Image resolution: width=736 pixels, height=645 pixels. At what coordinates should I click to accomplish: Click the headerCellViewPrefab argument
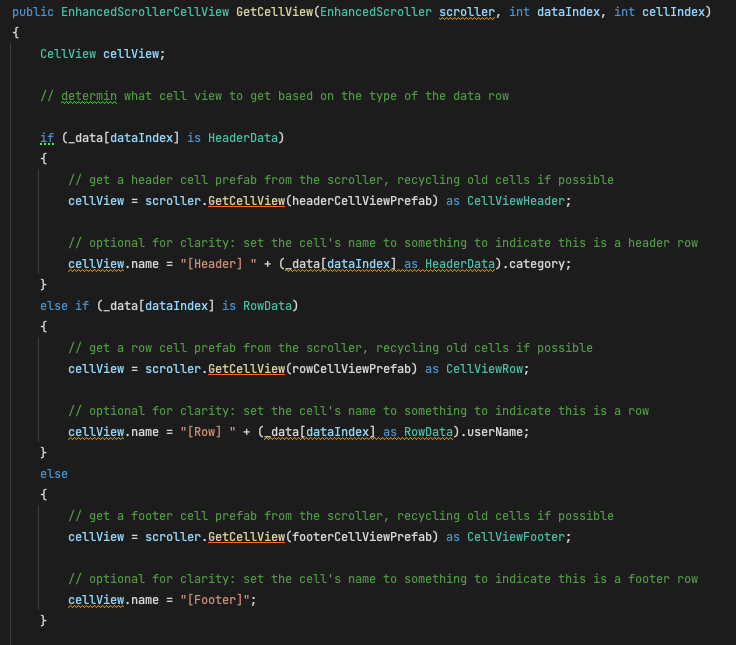point(362,201)
